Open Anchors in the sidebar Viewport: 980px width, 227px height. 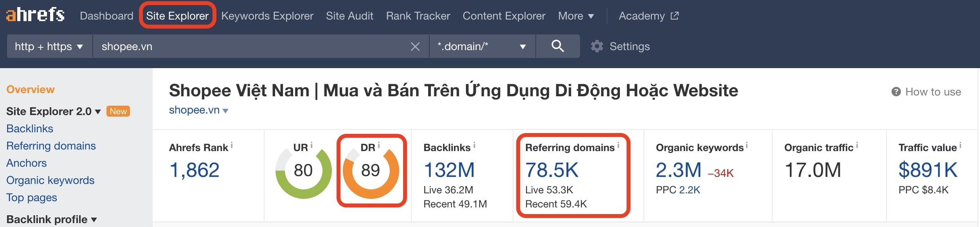click(26, 163)
